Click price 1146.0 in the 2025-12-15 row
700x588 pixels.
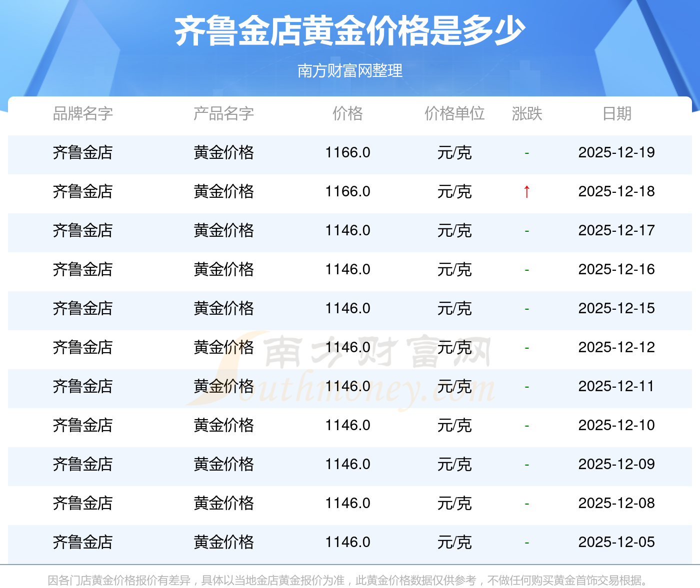pos(348,308)
